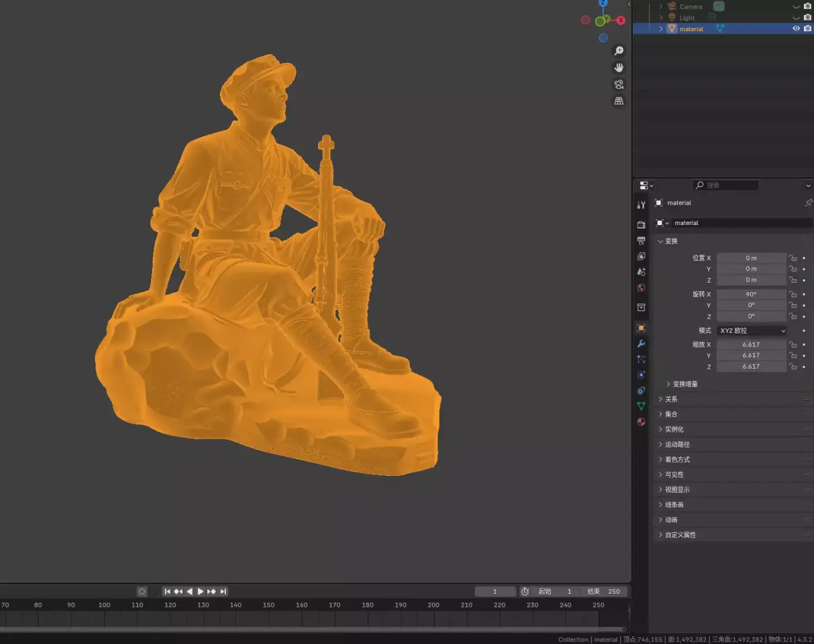Open the Modifiers properties tab (wrench icon)
This screenshot has height=644, width=814.
point(641,344)
